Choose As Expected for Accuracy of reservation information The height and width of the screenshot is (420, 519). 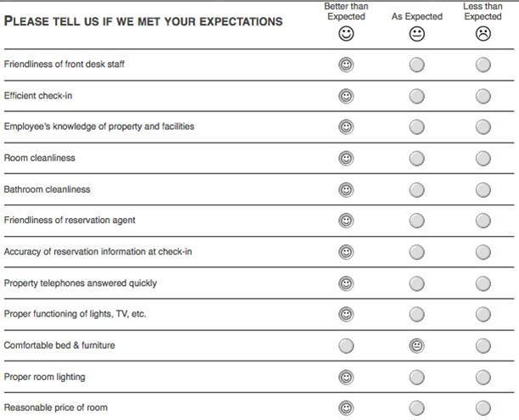[416, 252]
